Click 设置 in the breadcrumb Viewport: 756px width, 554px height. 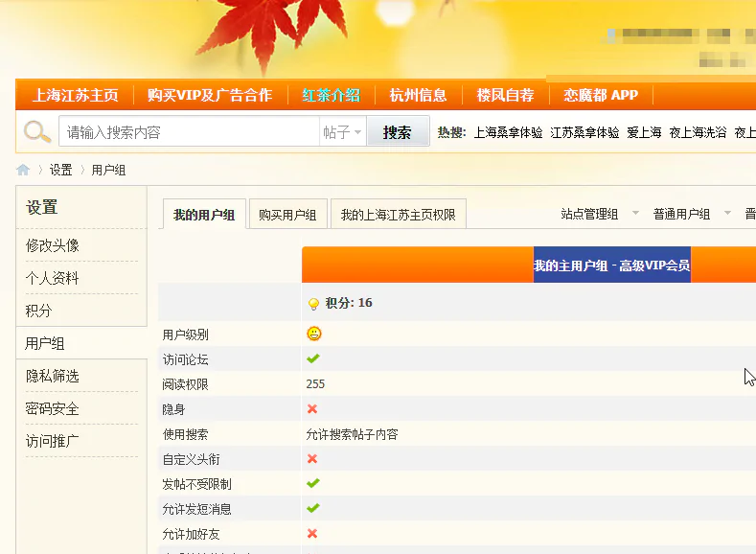pyautogui.click(x=60, y=170)
